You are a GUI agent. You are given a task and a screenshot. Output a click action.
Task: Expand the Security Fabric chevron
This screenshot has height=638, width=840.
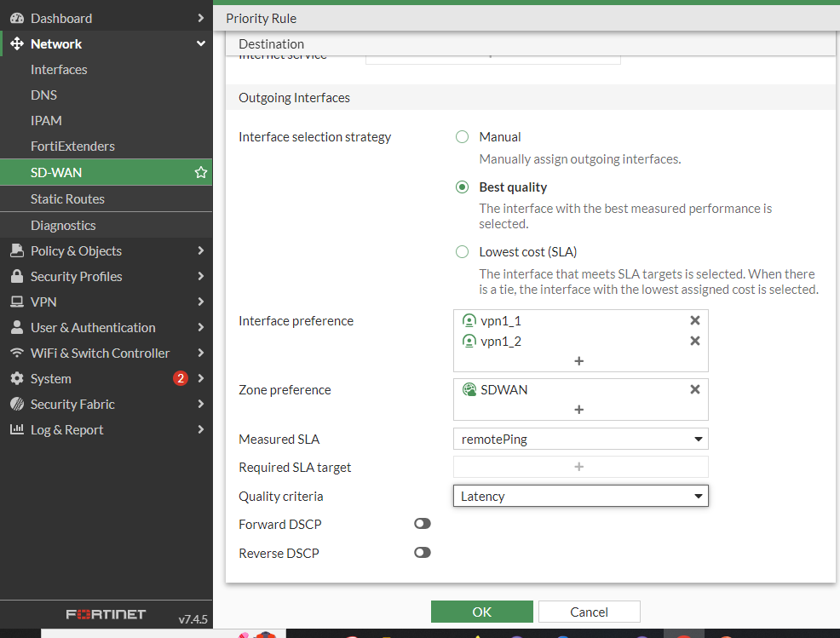[201, 404]
